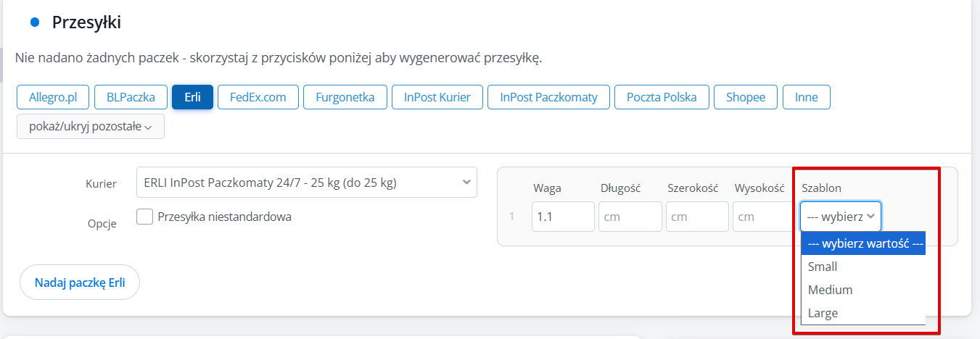Click the Waga weight input field
The height and width of the screenshot is (339, 980).
click(x=563, y=217)
